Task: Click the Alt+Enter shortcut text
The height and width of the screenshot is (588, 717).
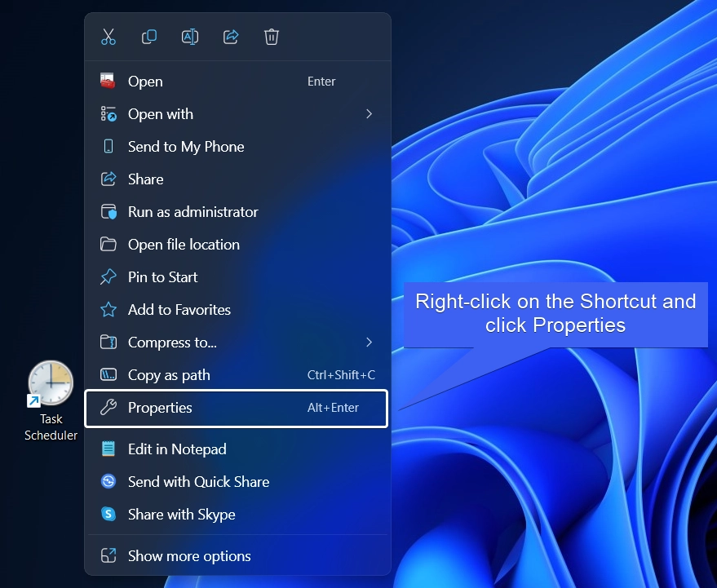Action: (x=333, y=408)
